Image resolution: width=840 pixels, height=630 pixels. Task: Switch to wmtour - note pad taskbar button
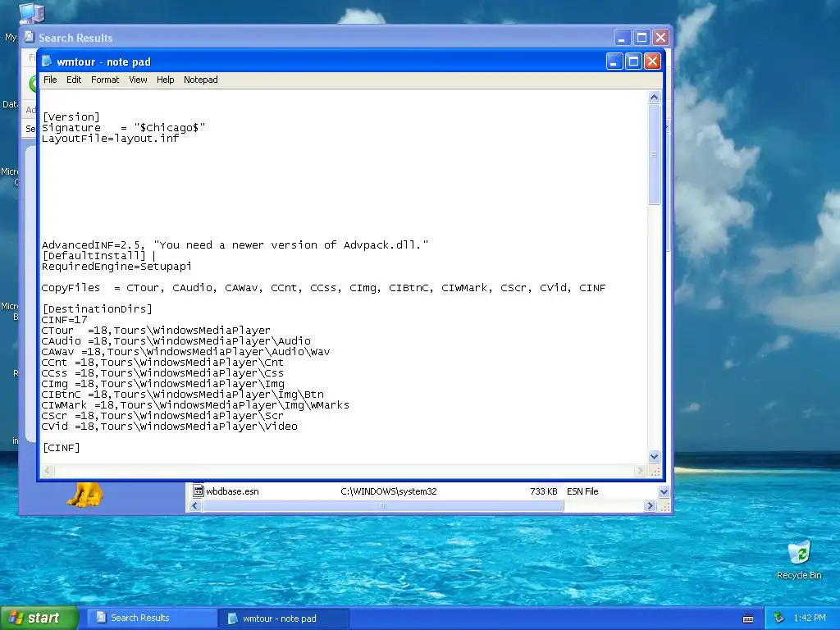point(284,619)
